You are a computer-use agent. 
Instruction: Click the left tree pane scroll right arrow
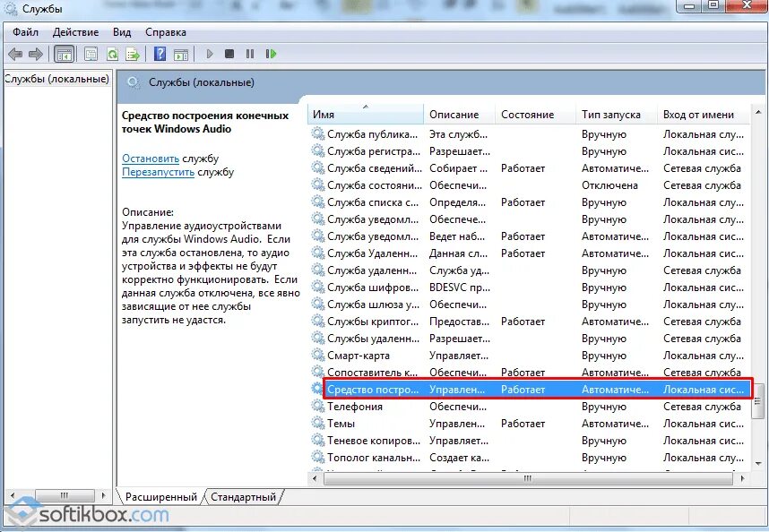(103, 495)
